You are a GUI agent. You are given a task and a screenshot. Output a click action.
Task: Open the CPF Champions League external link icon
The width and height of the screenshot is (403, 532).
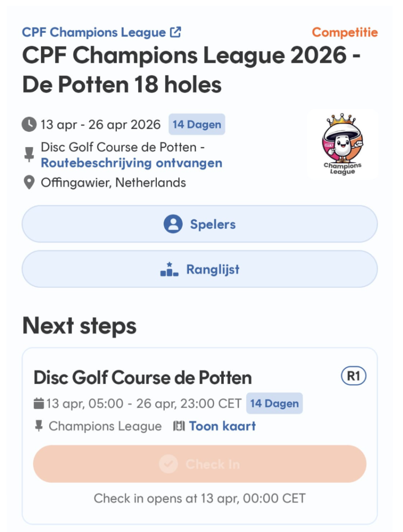pyautogui.click(x=176, y=32)
